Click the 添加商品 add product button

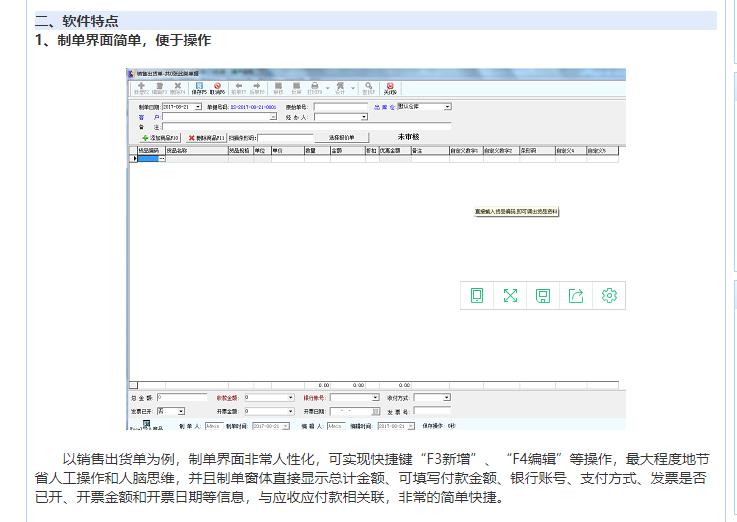pos(159,137)
